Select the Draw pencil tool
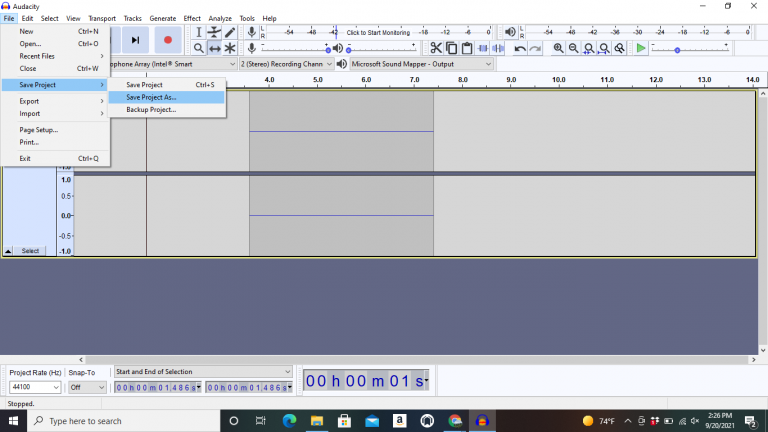768x432 pixels. point(230,32)
